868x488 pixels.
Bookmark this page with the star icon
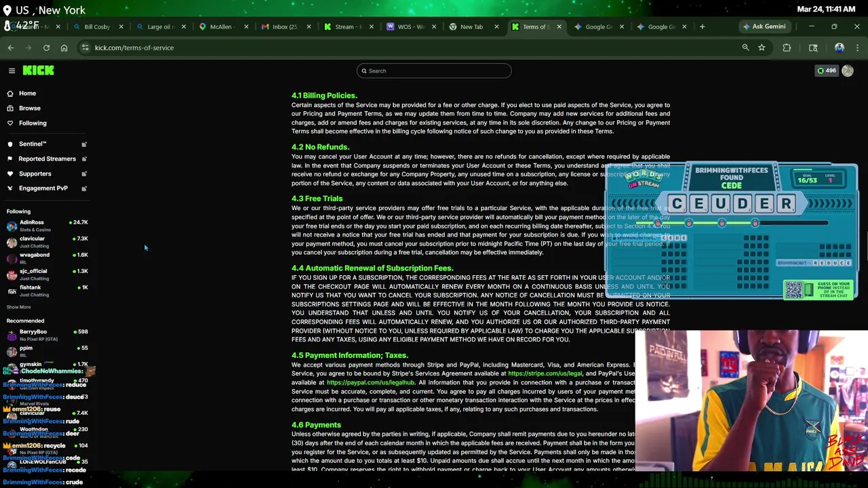point(762,47)
